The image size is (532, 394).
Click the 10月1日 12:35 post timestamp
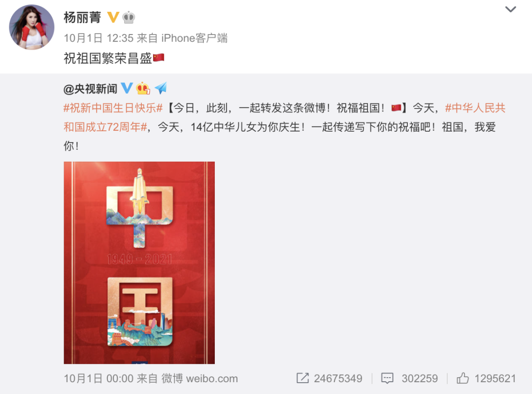coord(99,38)
